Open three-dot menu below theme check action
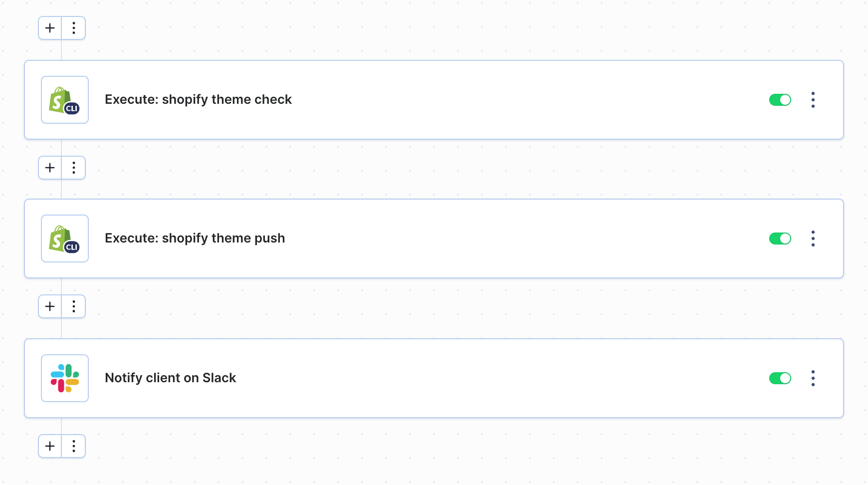 click(x=74, y=168)
